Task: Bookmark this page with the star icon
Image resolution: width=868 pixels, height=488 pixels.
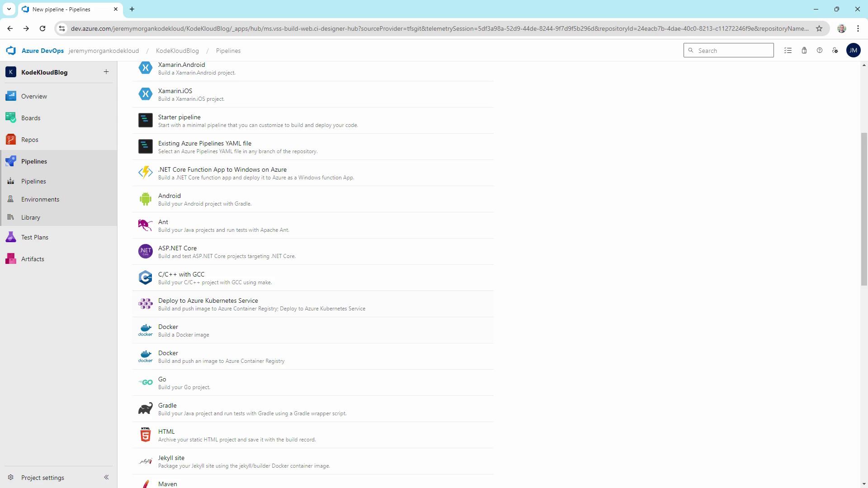Action: (819, 28)
